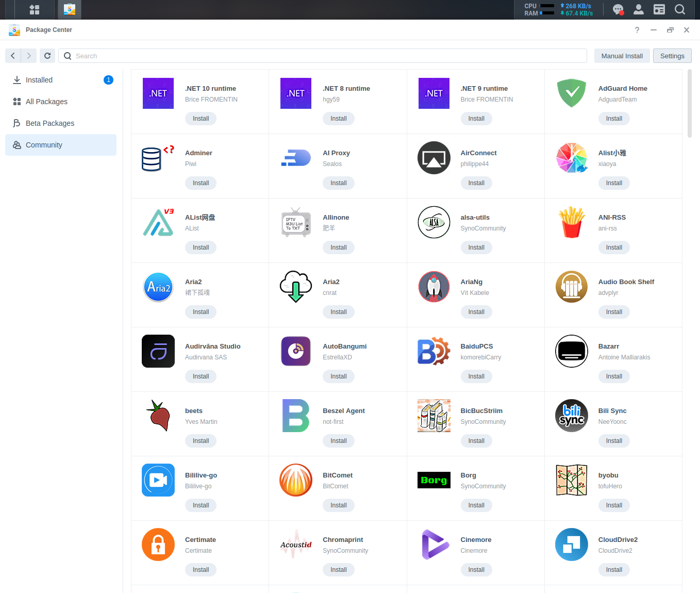Open the BicBucStriim books icon
This screenshot has height=593, width=700.
[x=434, y=416]
